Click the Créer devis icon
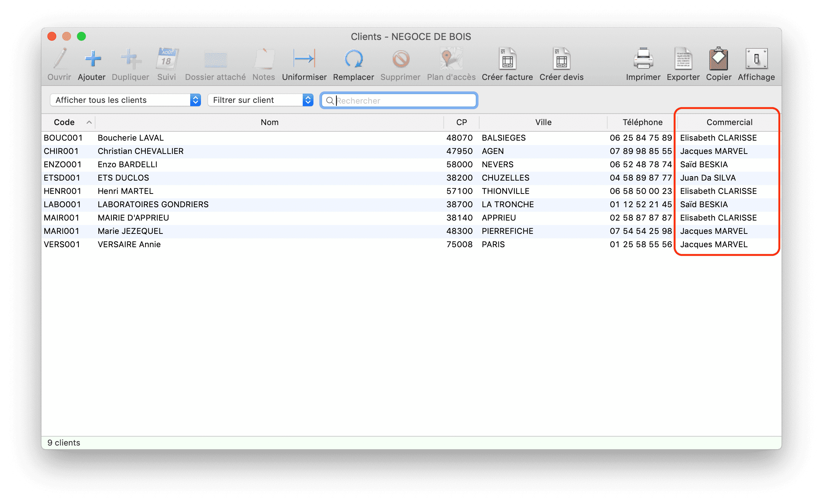This screenshot has height=504, width=823. pos(561,59)
